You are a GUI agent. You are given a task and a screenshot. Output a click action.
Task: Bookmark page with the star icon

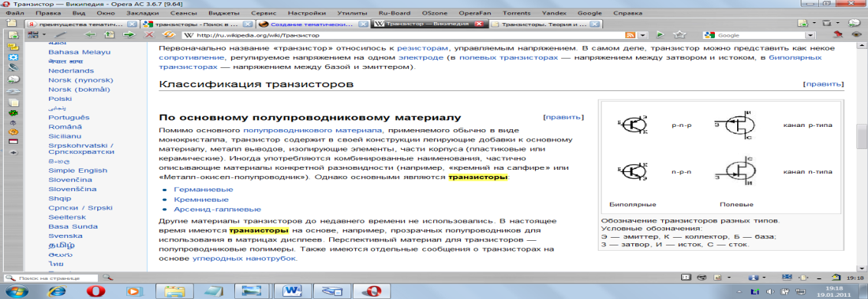click(679, 35)
